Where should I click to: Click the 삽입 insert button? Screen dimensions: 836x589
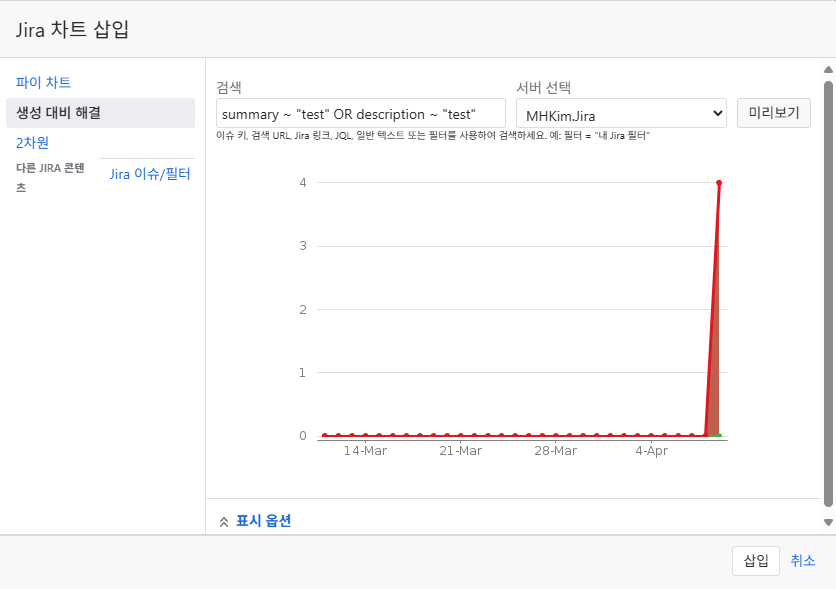coord(755,561)
